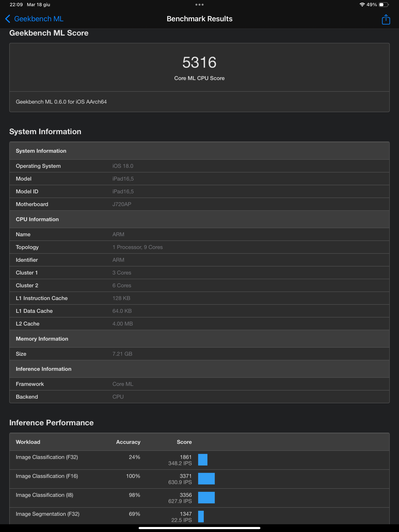Tap Geekbench ML 0.6.0 version text
The image size is (399, 532).
click(61, 102)
